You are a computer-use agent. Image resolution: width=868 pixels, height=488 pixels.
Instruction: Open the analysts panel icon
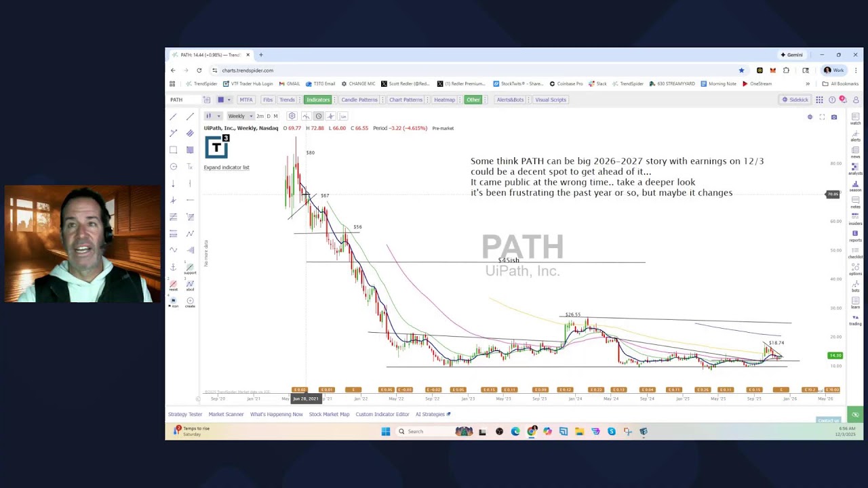click(x=855, y=169)
